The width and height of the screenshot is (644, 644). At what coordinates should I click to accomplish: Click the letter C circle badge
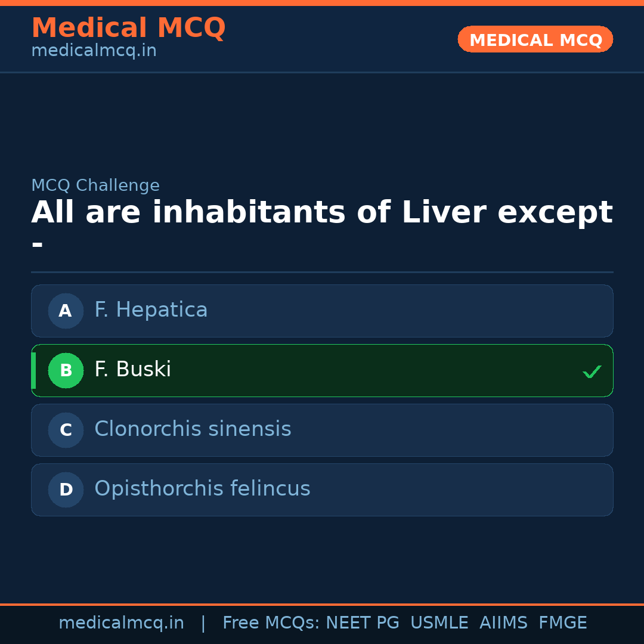coord(66,430)
